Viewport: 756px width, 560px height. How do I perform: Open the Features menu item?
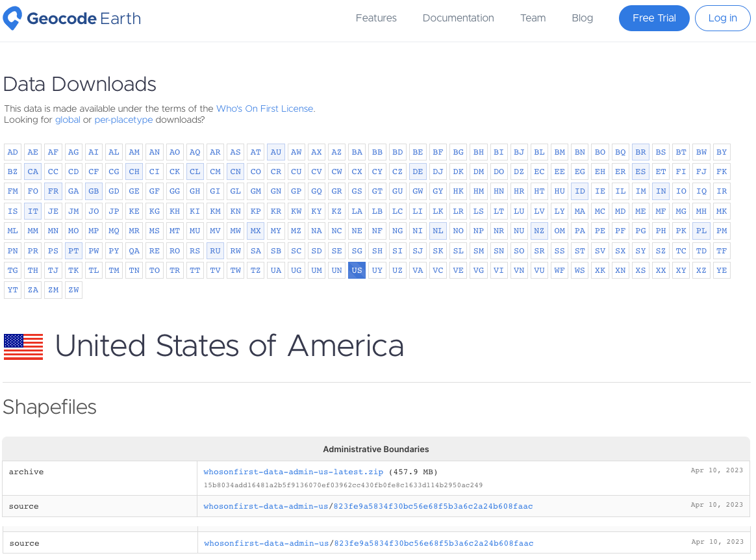[376, 18]
